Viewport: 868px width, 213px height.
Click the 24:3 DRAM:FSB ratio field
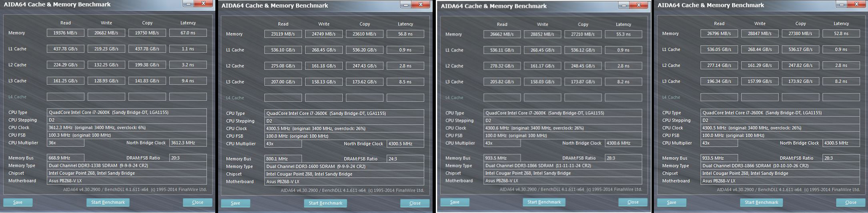click(405, 159)
